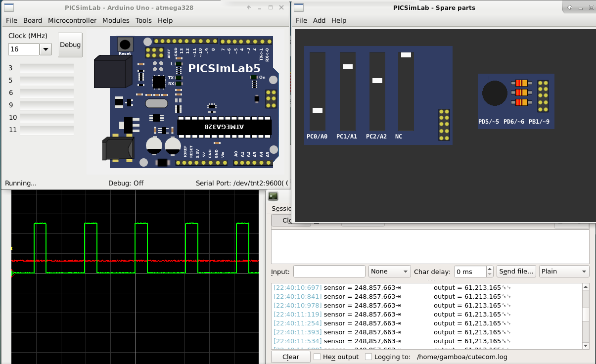Open the Modules menu in PICSimLab
This screenshot has height=364, width=596.
click(x=116, y=20)
